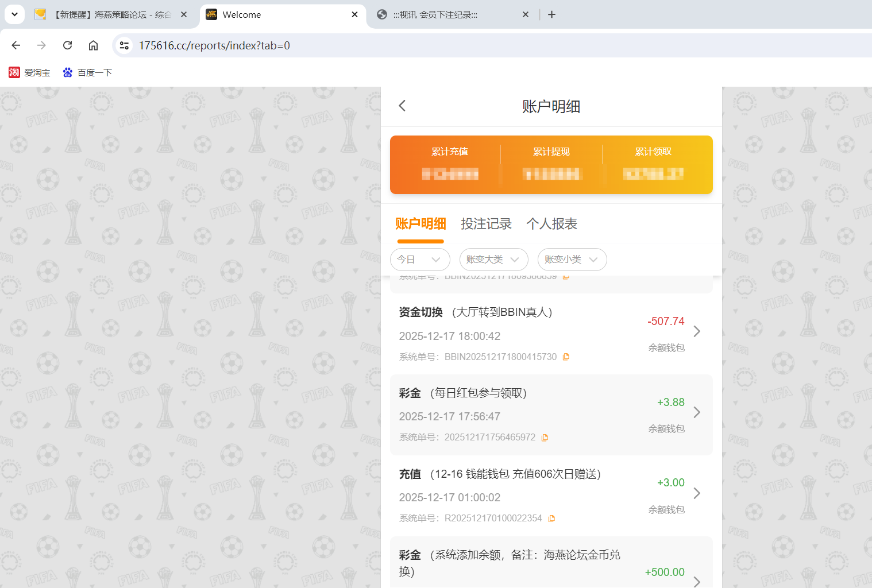
Task: Open the 账变小类 subcategory dropdown
Action: pos(572,260)
